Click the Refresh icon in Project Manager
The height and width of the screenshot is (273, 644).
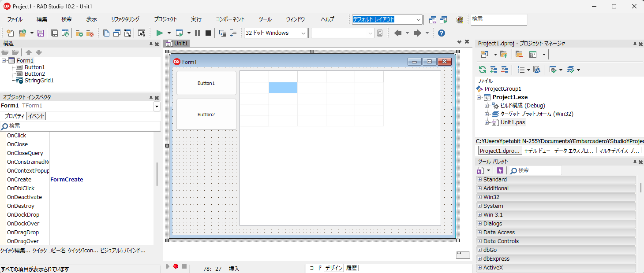[483, 70]
